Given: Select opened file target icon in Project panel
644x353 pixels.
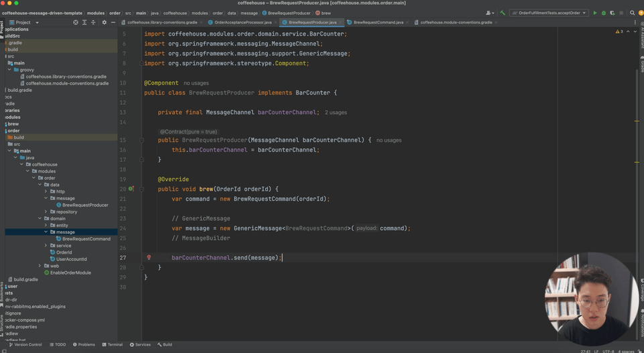Looking at the screenshot, I should [76, 23].
